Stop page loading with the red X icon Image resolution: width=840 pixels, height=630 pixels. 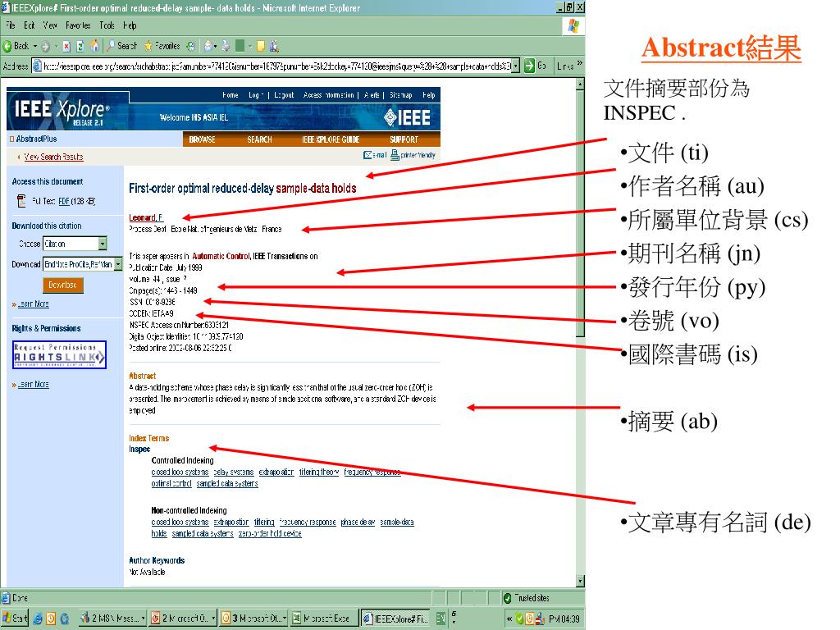[x=66, y=46]
